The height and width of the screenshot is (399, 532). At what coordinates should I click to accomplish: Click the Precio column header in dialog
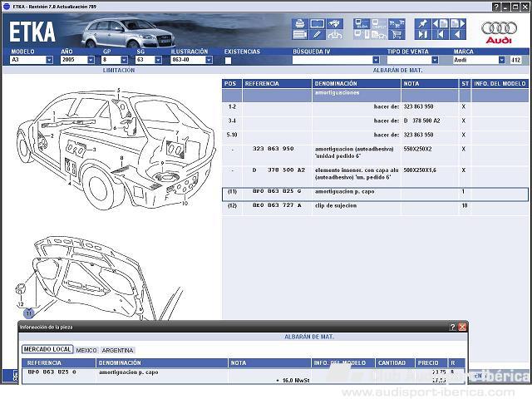pyautogui.click(x=431, y=362)
